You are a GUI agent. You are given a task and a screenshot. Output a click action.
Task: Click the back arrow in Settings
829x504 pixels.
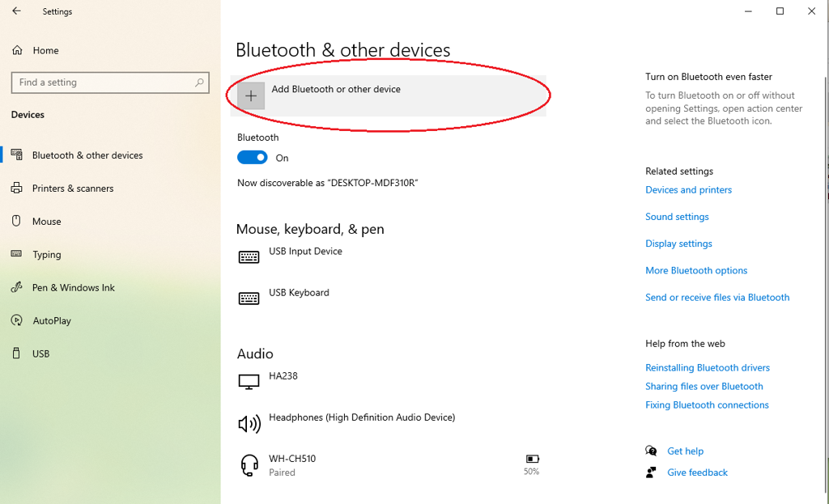click(x=16, y=11)
